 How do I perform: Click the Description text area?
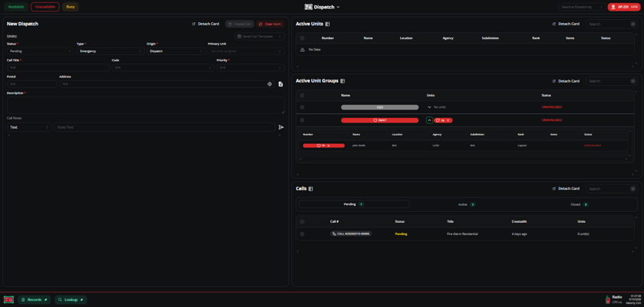click(146, 106)
